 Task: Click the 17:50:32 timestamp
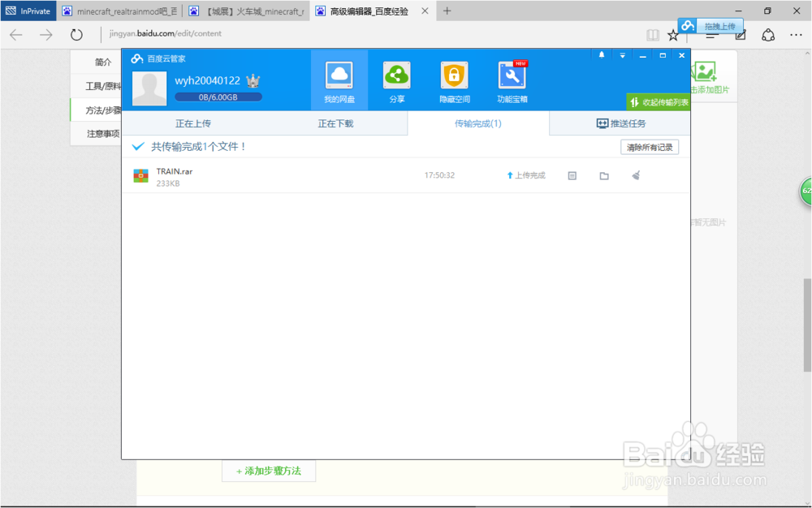(439, 175)
